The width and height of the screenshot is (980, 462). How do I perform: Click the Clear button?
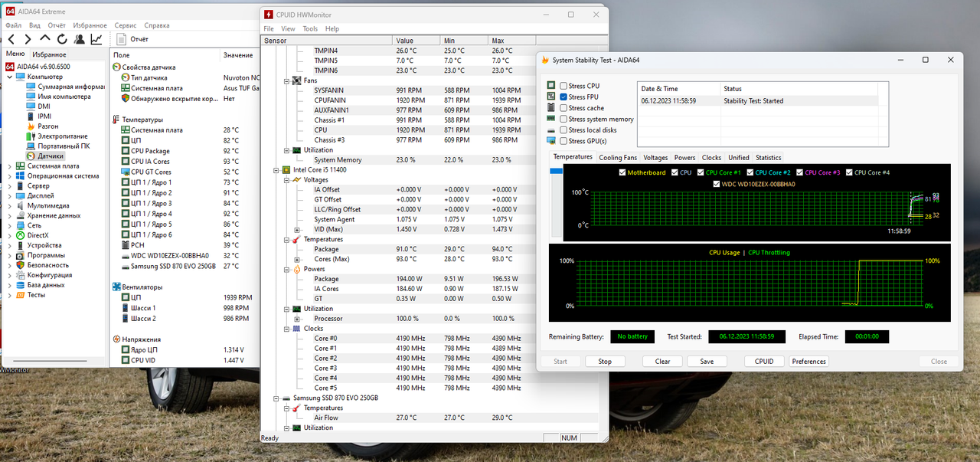pyautogui.click(x=662, y=362)
